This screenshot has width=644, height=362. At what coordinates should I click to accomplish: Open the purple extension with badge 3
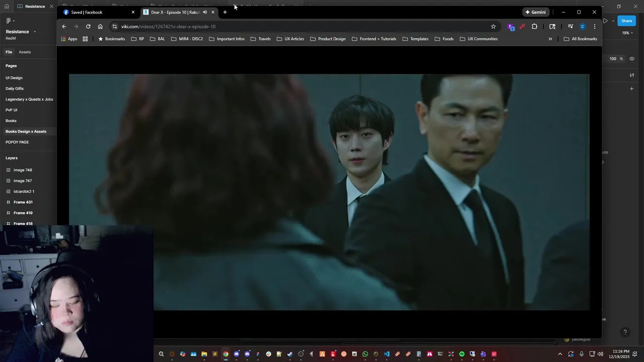[511, 27]
